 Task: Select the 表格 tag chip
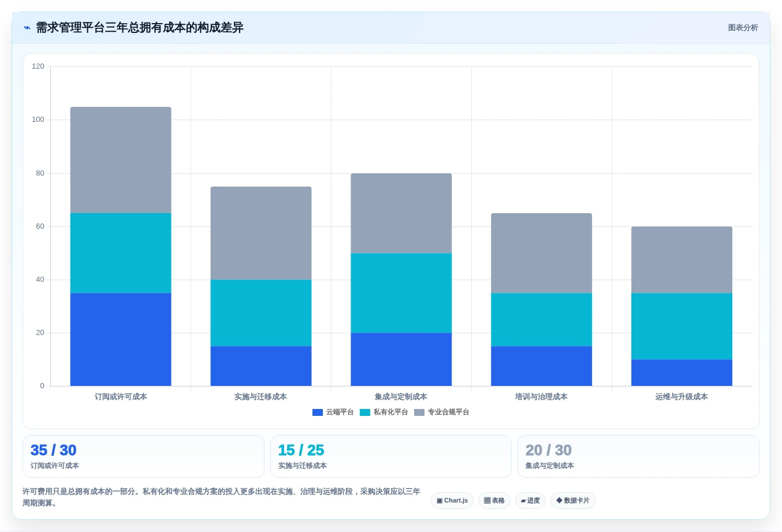[x=494, y=501]
